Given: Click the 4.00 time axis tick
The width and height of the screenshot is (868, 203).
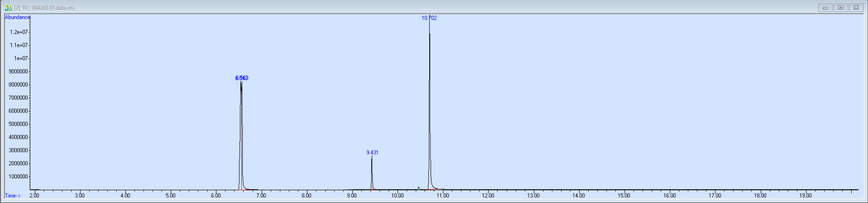Looking at the screenshot, I should [x=125, y=196].
